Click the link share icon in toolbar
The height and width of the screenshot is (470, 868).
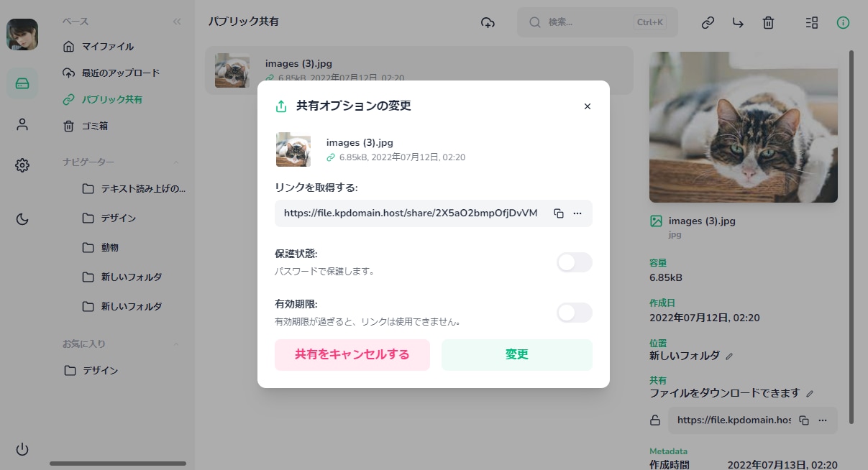coord(708,22)
